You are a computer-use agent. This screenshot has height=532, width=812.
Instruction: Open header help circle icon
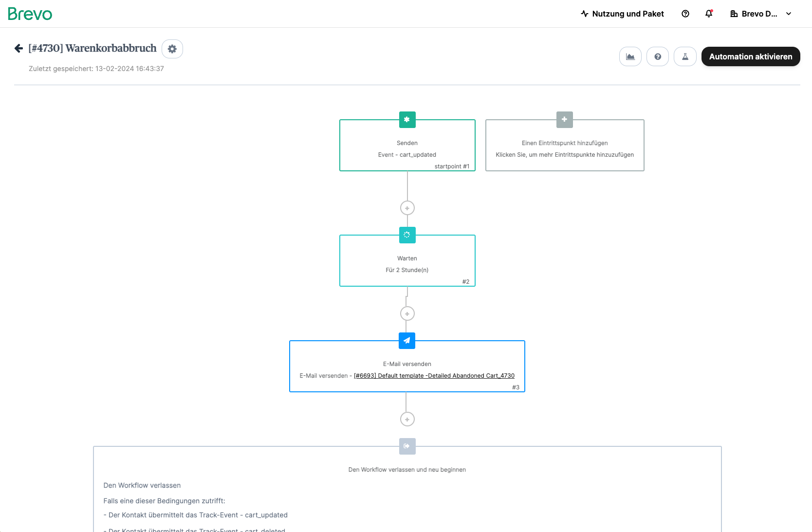coord(685,14)
